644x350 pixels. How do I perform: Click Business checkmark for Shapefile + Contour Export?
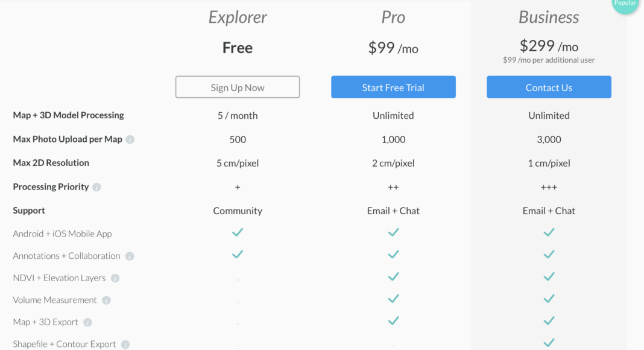click(549, 343)
